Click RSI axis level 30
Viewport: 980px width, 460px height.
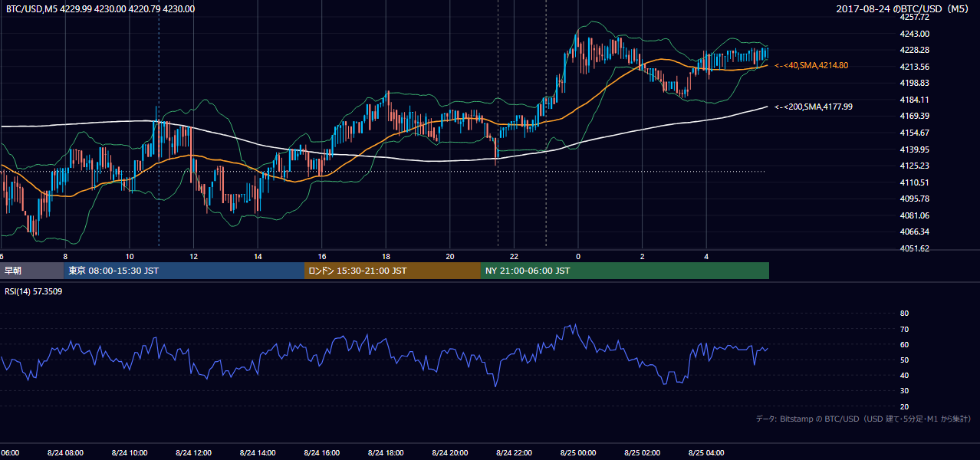point(904,391)
